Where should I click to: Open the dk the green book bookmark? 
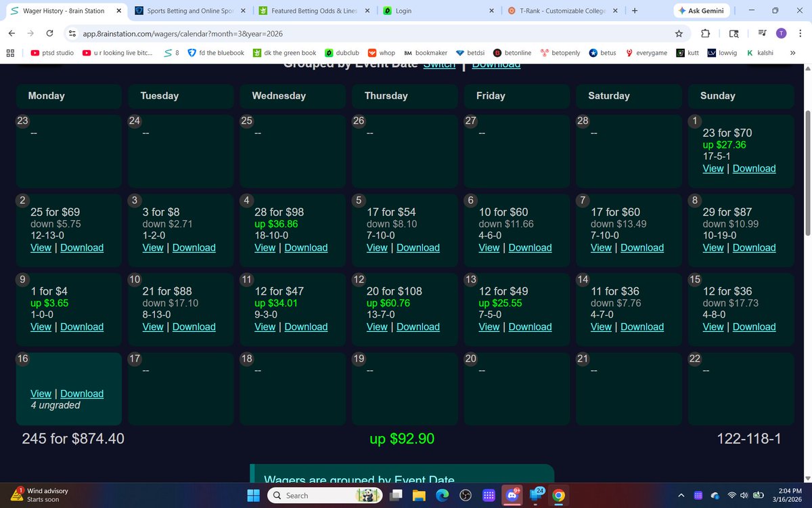[x=285, y=53]
